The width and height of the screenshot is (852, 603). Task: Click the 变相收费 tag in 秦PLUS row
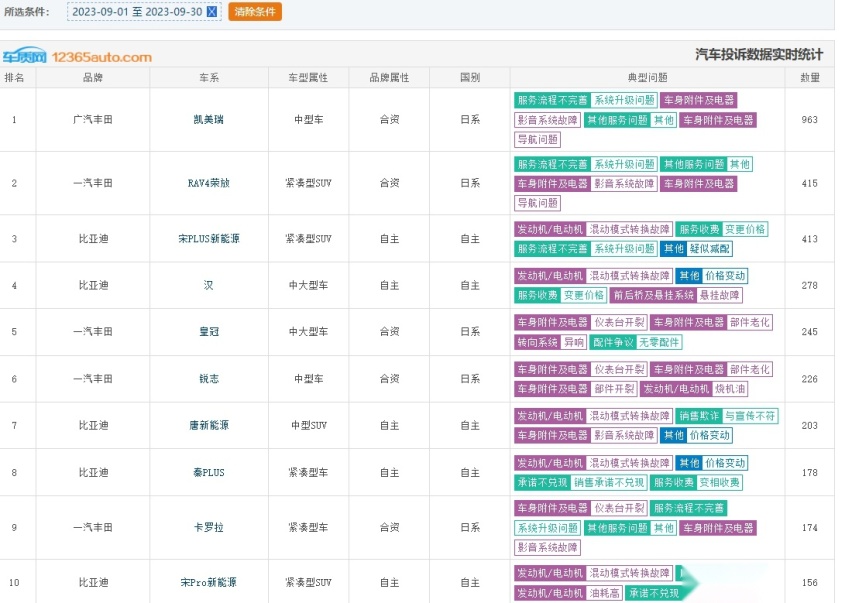coord(719,482)
